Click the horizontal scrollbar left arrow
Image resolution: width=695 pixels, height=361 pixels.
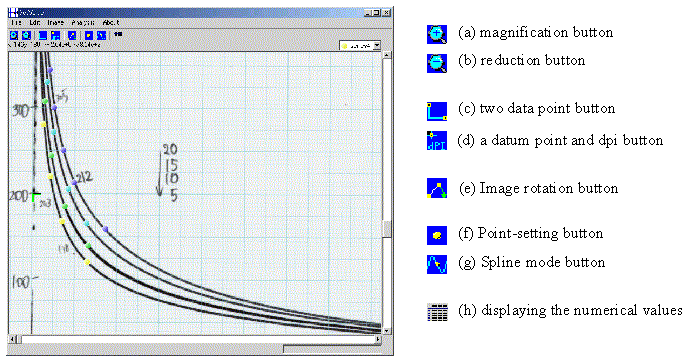pyautogui.click(x=12, y=339)
